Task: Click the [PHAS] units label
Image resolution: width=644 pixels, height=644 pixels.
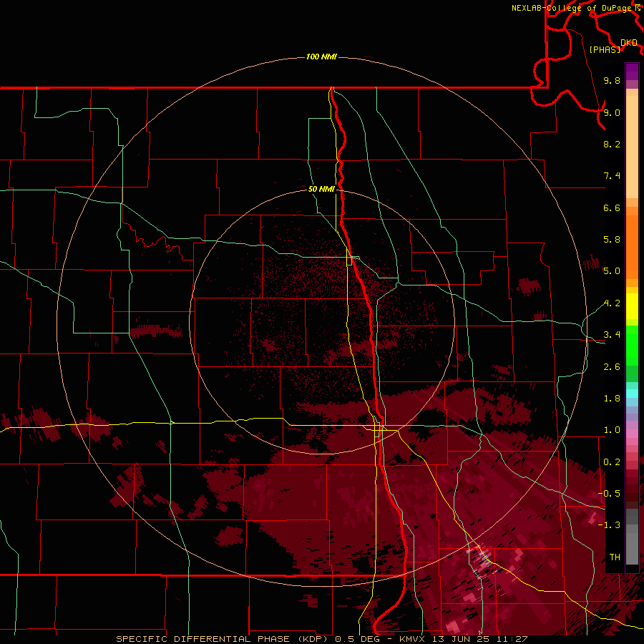Action: point(605,49)
